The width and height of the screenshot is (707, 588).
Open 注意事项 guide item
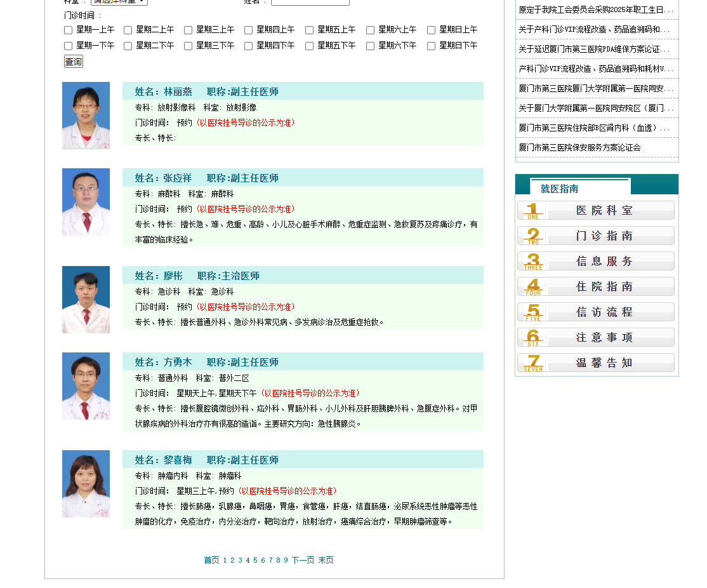pyautogui.click(x=596, y=337)
